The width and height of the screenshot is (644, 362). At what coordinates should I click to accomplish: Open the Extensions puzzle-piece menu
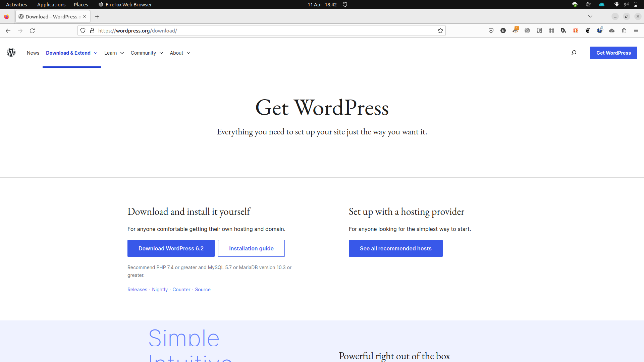pyautogui.click(x=624, y=31)
